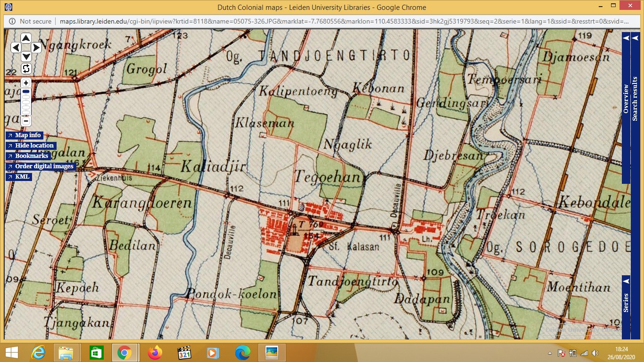Pan the map down with the down arrow

point(26,57)
